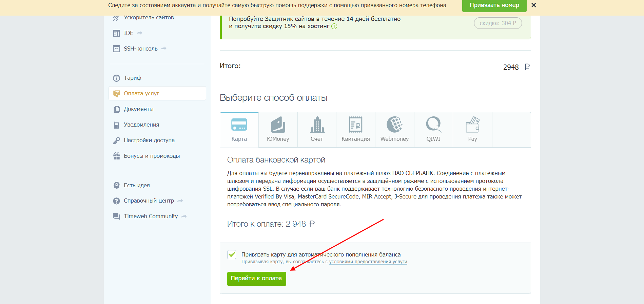Click the Есть идея head icon
The image size is (644, 304).
[x=116, y=185]
